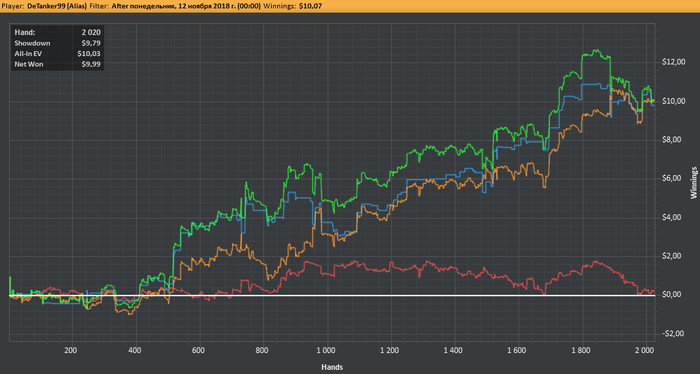Click the Hands x-axis title

pos(332,367)
